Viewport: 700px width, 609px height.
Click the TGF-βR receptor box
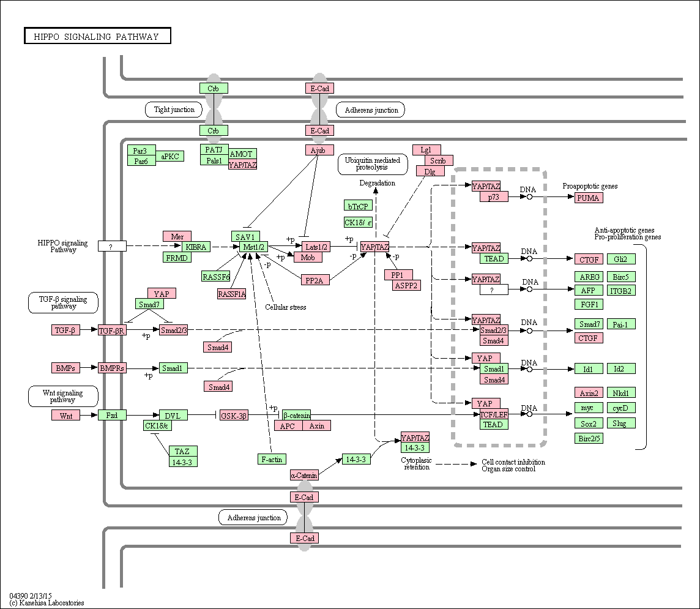click(113, 331)
